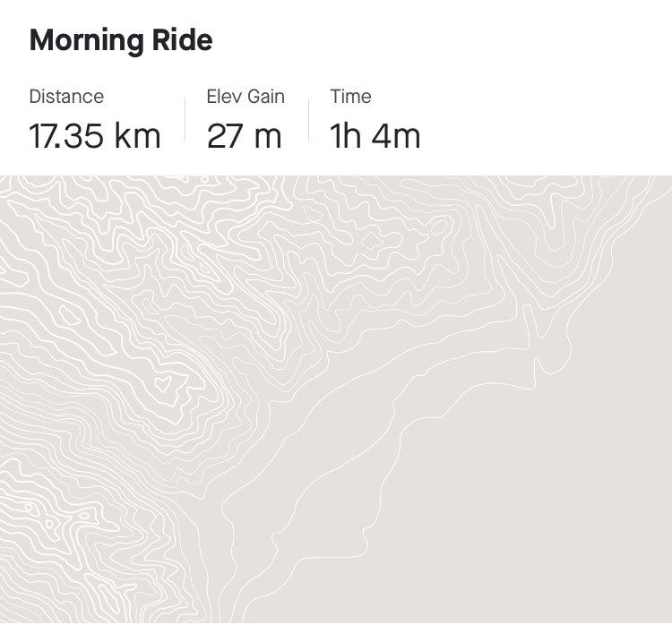This screenshot has height=625, width=672.
Task: Click the word Ride in the title
Action: click(190, 40)
